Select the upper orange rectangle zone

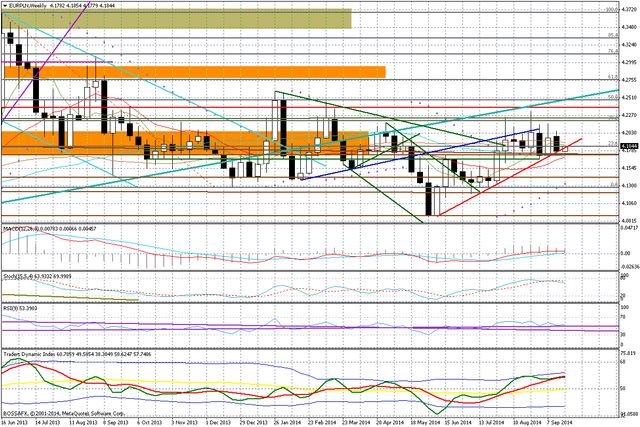tap(195, 72)
